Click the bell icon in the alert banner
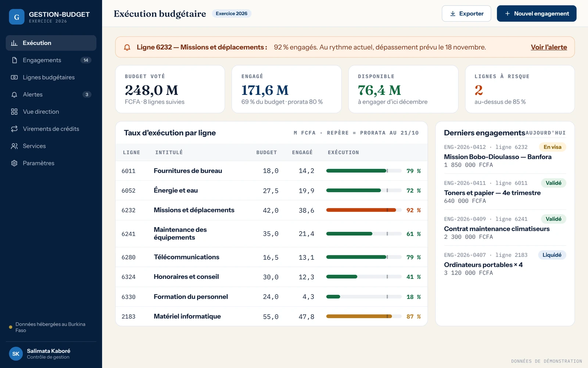The height and width of the screenshot is (368, 588). [127, 47]
